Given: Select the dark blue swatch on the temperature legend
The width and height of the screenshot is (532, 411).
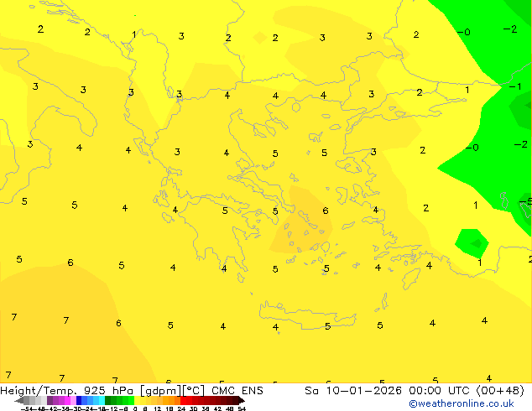Looking at the screenshot, I should pyautogui.click(x=79, y=400).
